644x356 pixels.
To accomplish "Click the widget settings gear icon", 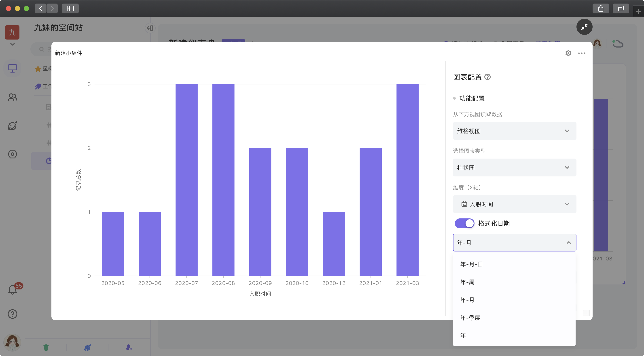I will click(568, 53).
